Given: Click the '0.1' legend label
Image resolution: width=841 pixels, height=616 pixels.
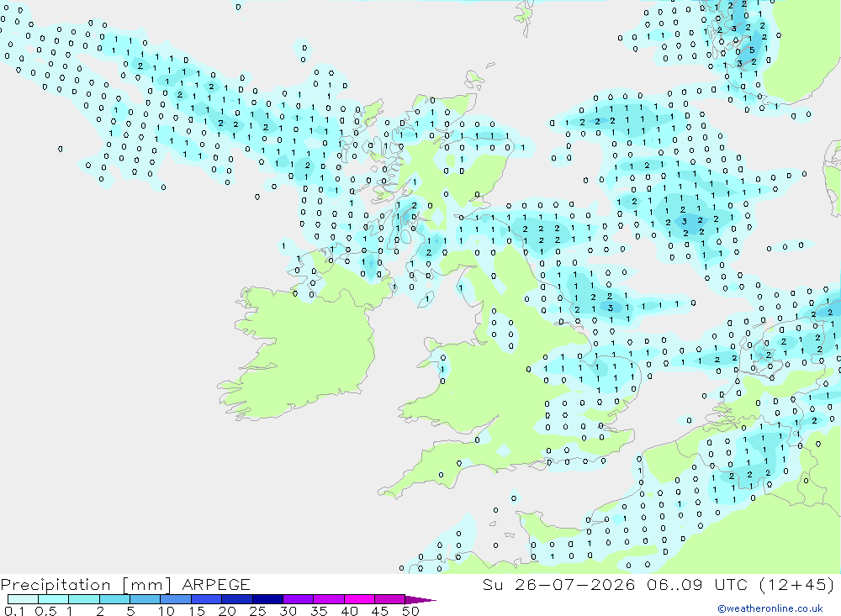Looking at the screenshot, I should [x=14, y=611].
